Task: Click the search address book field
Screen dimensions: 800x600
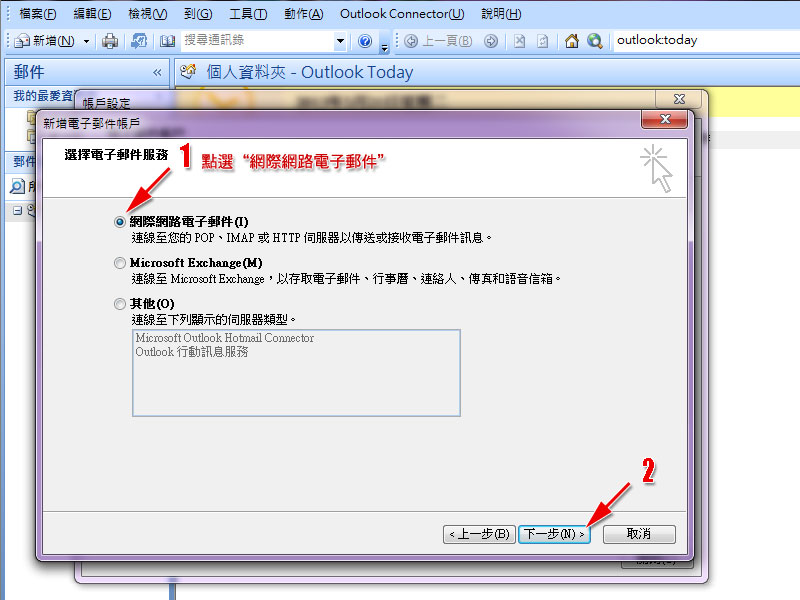Action: click(x=258, y=40)
